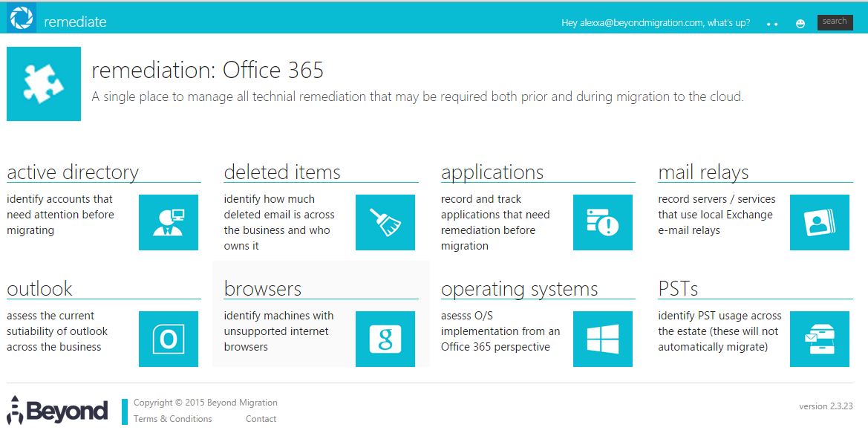Click the Copyright © 2015 Beyond Migration text

[206, 403]
